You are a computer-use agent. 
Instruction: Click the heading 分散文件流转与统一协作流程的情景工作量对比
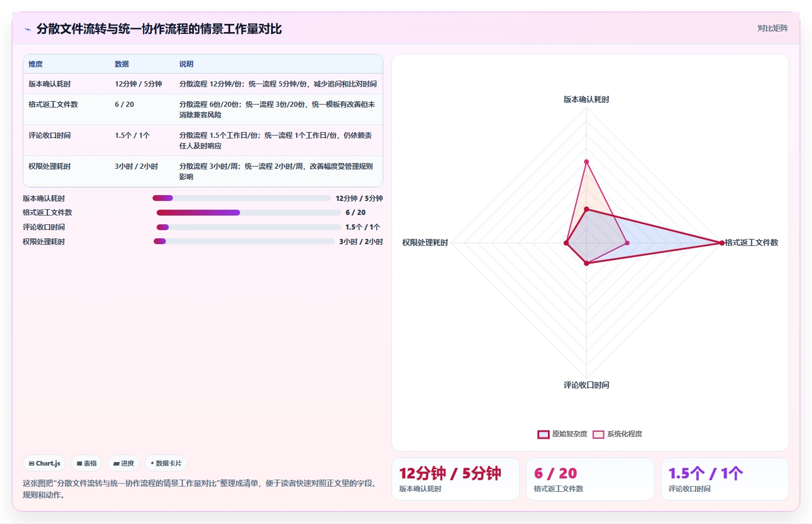(x=159, y=29)
